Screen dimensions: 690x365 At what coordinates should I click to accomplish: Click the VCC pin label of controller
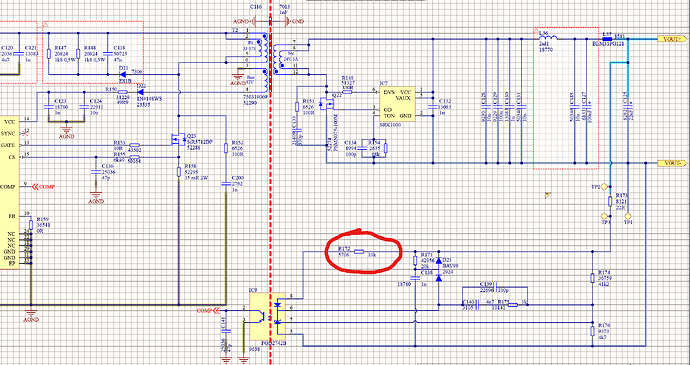click(9, 121)
